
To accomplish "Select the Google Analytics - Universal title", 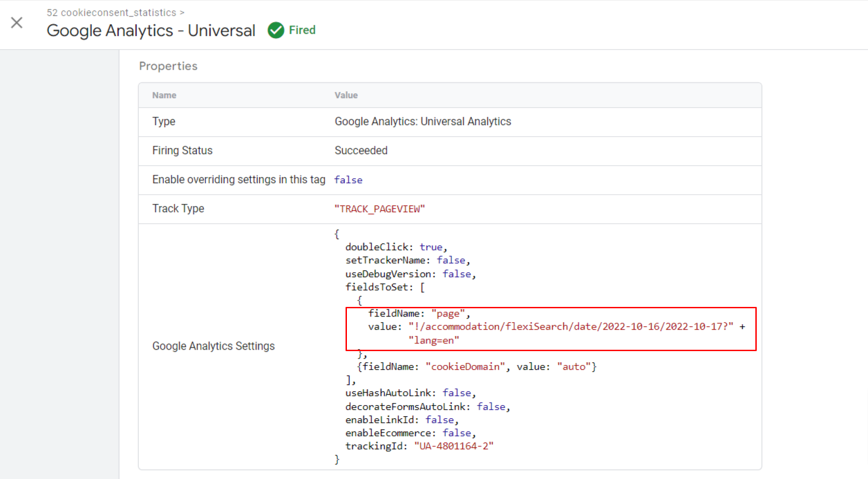I will click(151, 31).
